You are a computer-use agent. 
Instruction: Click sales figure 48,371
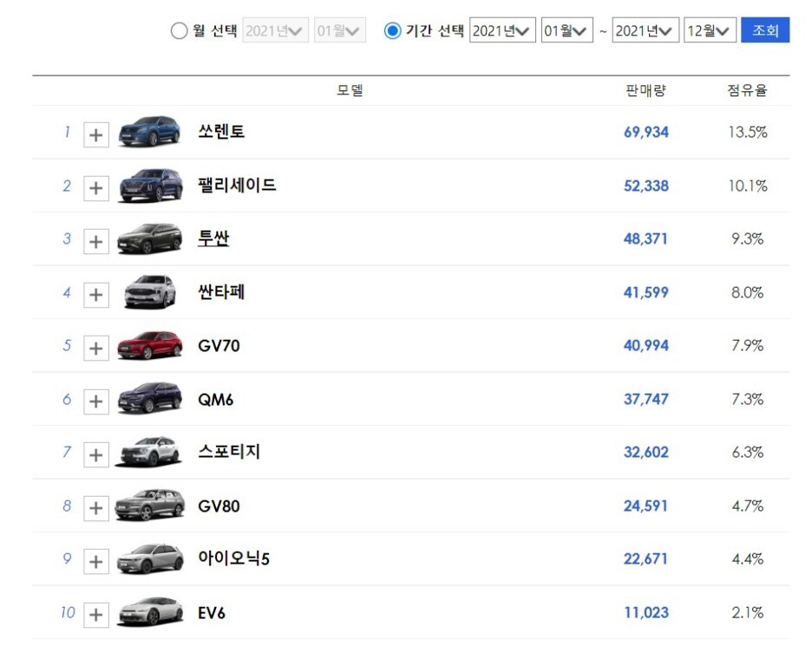tap(645, 238)
